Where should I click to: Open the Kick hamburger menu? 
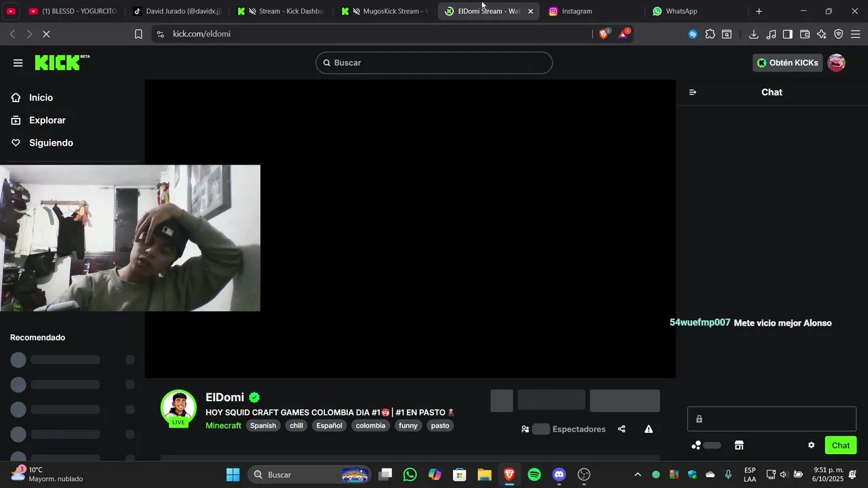pos(18,63)
